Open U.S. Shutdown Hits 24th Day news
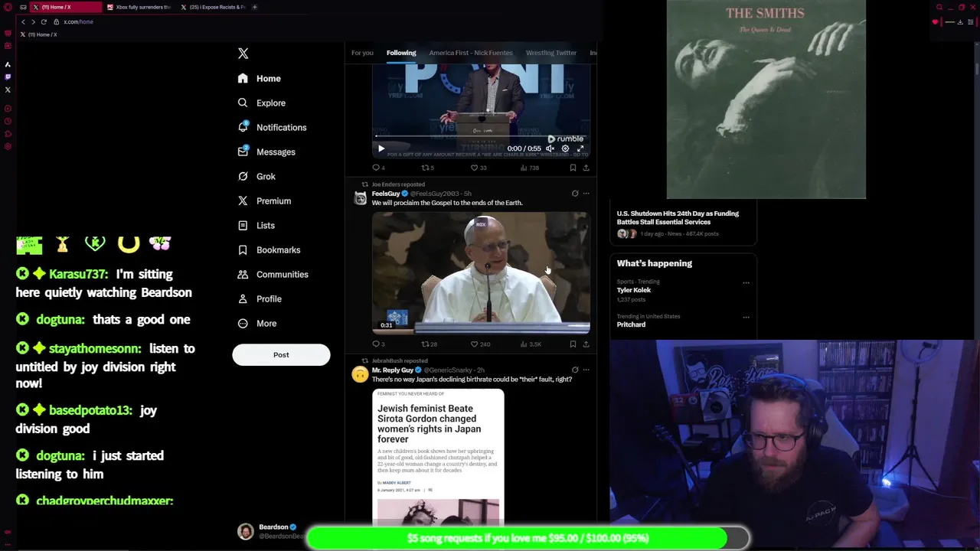Viewport: 980px width, 551px height. coord(678,217)
